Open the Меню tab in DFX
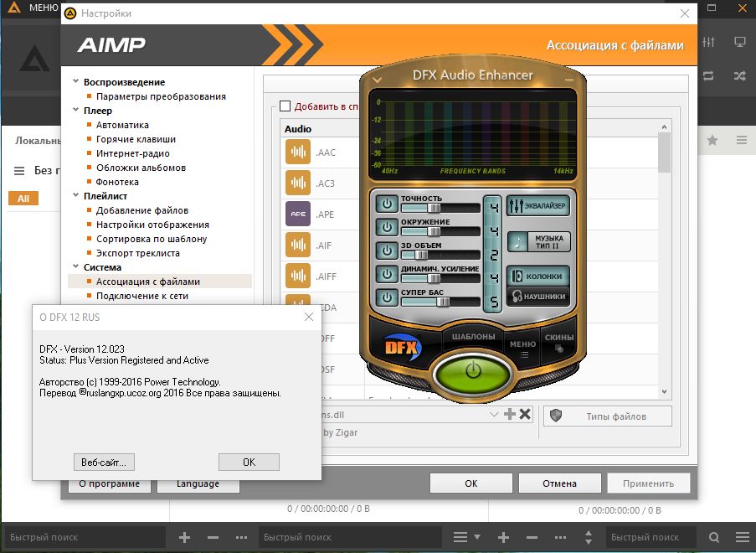 (x=523, y=348)
